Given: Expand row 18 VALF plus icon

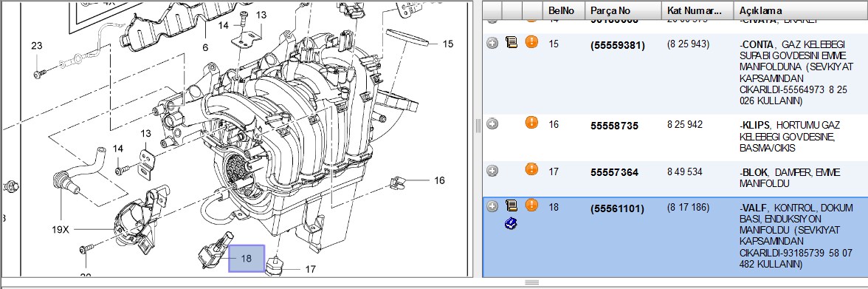Looking at the screenshot, I should pyautogui.click(x=492, y=206).
